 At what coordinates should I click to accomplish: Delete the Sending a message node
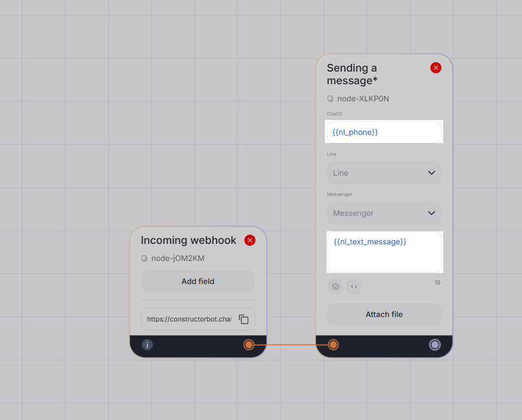pos(436,68)
